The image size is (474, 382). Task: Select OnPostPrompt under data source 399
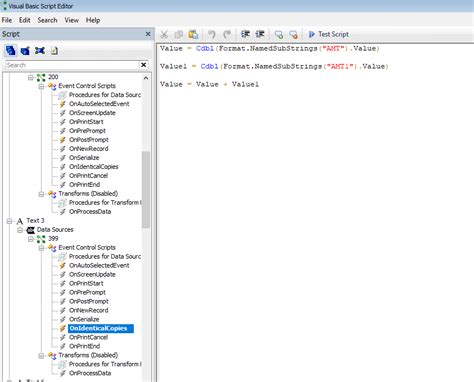89,301
